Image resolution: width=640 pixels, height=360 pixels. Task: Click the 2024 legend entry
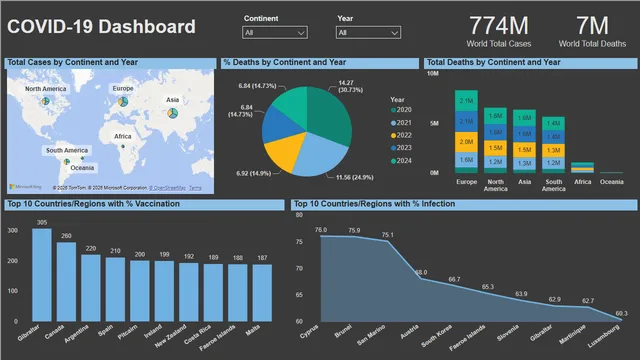point(401,161)
